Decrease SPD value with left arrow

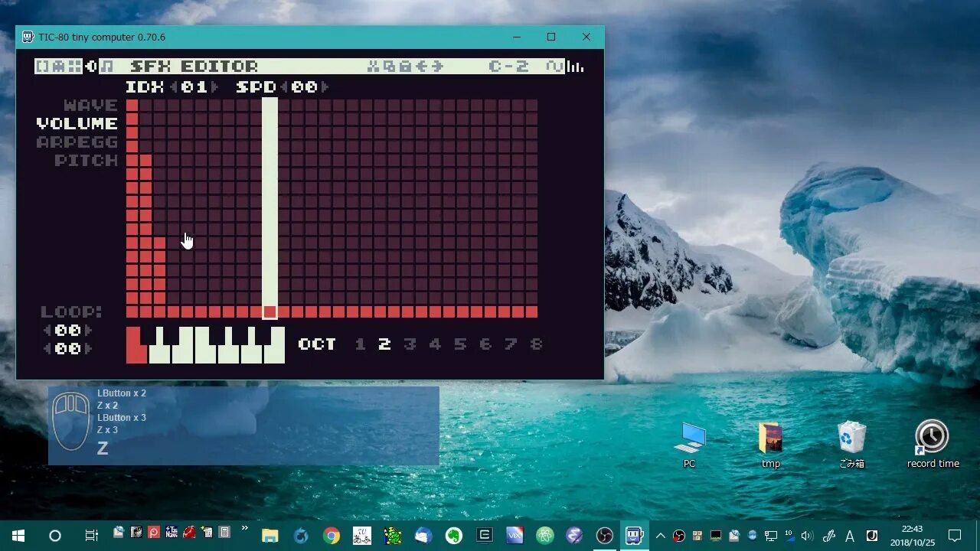[x=285, y=87]
